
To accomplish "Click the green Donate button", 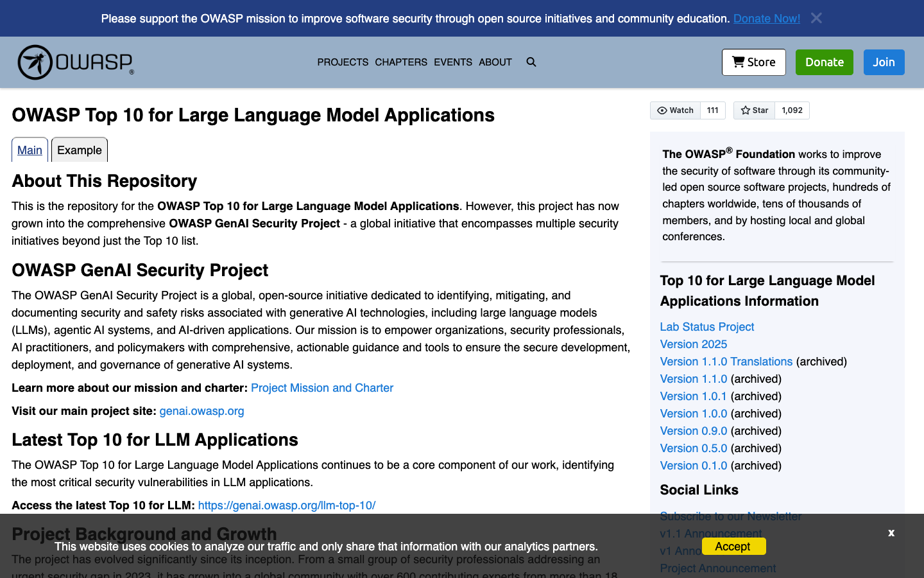I will [x=824, y=62].
